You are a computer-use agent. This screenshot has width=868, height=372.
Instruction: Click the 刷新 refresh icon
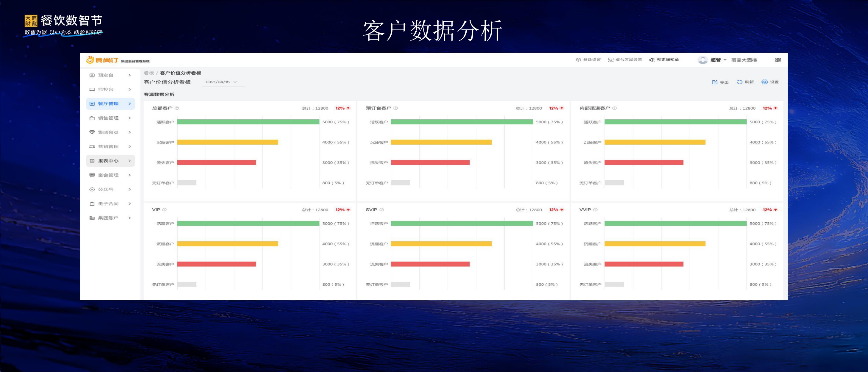pyautogui.click(x=740, y=82)
